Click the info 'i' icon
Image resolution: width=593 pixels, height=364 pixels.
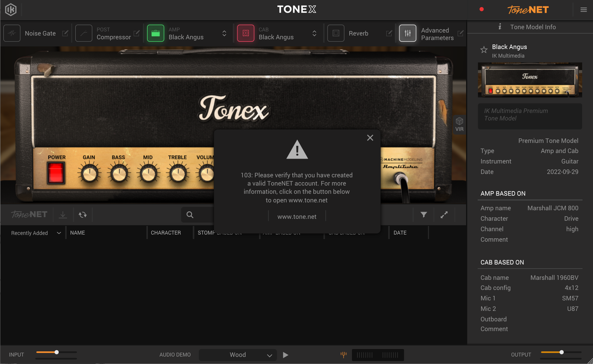coord(500,27)
